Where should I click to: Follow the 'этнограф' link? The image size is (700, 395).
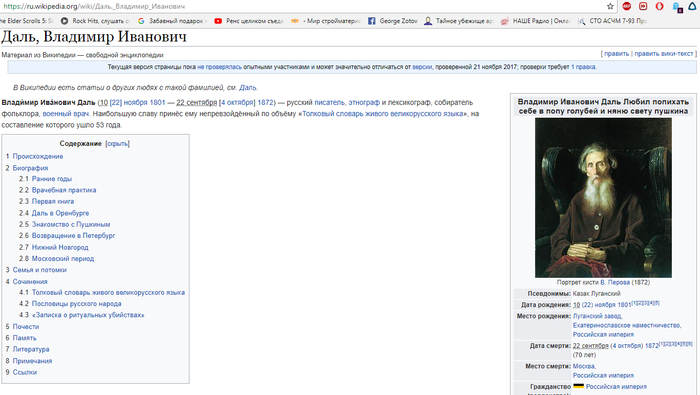(x=364, y=102)
